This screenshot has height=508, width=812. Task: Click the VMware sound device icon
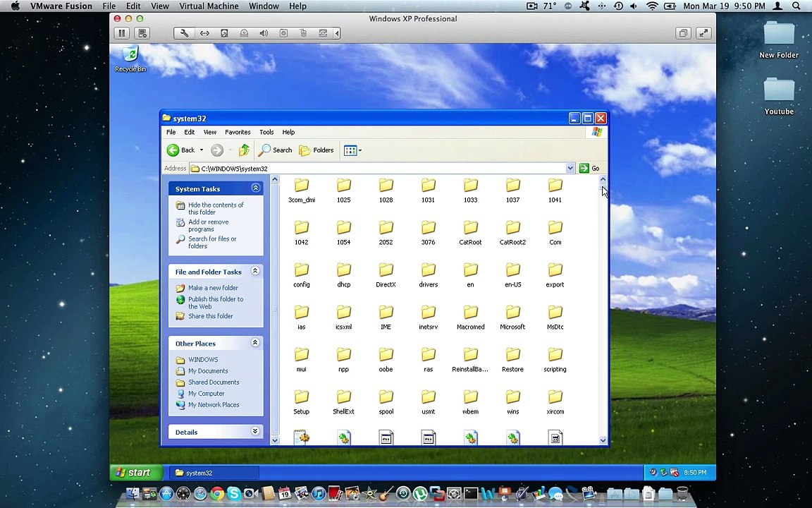(x=264, y=33)
